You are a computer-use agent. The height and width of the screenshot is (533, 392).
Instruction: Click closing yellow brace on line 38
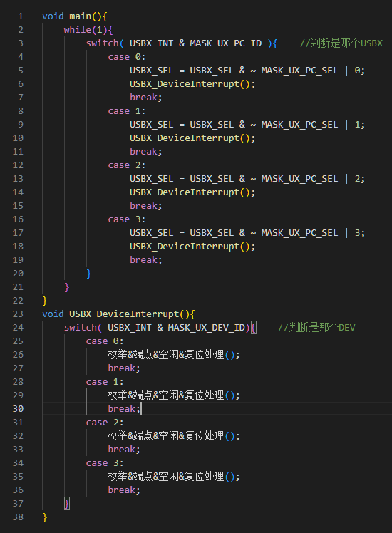[x=44, y=517]
